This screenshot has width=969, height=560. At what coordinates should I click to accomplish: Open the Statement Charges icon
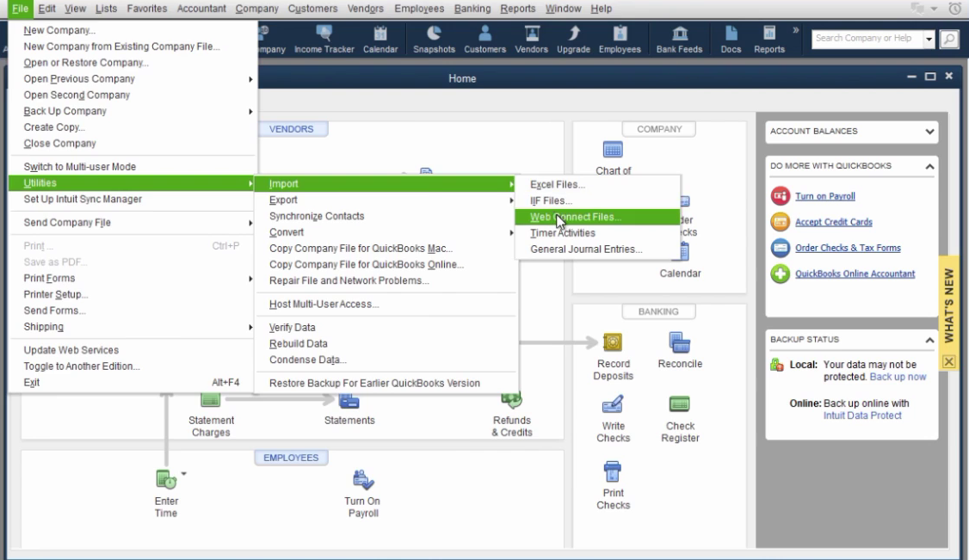pos(210,402)
